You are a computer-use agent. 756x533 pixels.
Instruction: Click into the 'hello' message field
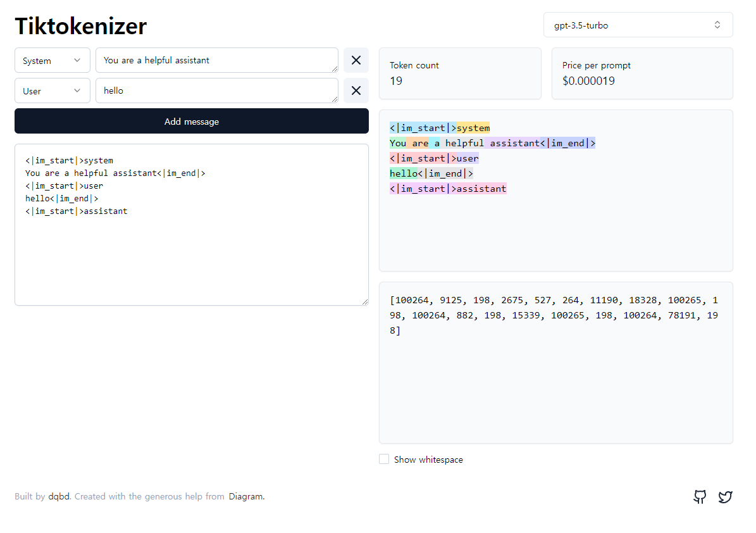216,91
